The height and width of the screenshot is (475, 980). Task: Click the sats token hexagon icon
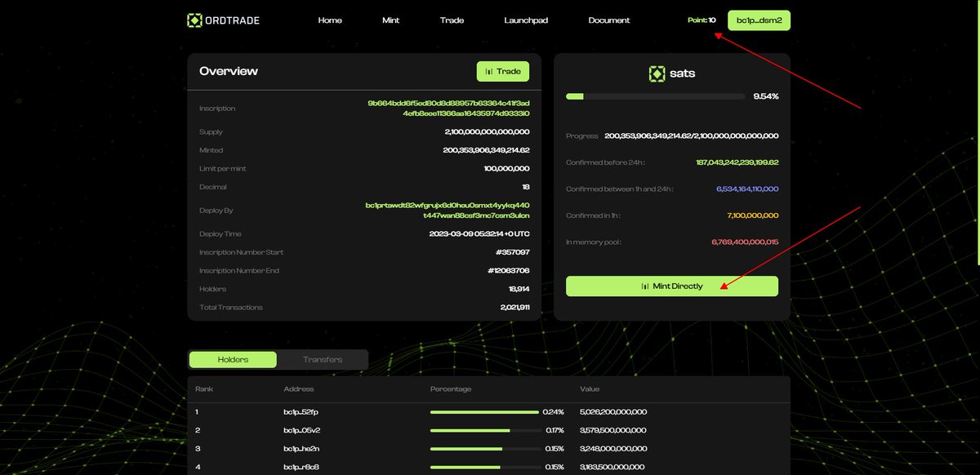click(657, 73)
